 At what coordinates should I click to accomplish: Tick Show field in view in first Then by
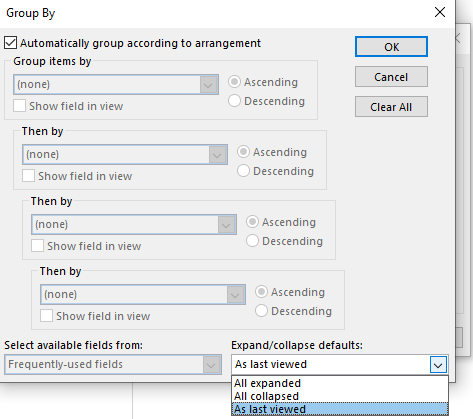pyautogui.click(x=28, y=176)
